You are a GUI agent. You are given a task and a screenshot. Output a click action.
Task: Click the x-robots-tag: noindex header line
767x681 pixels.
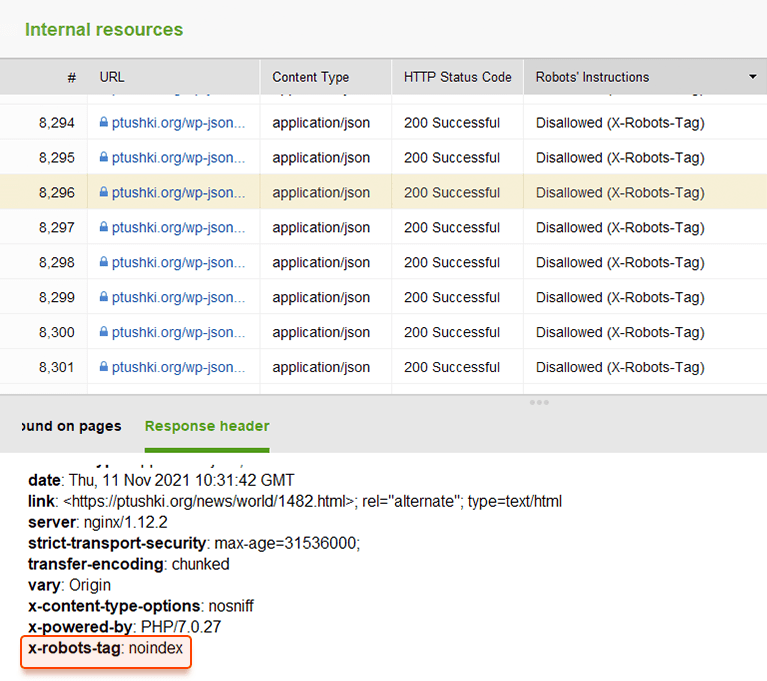coord(106,648)
